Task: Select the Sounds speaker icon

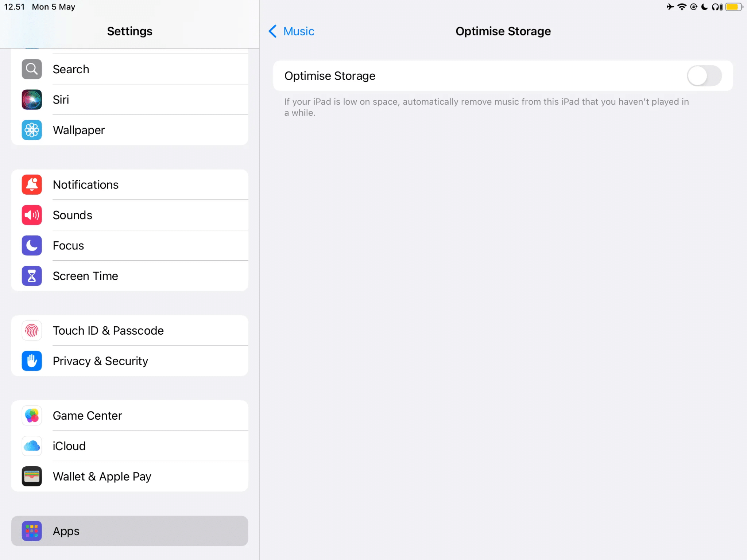Action: click(x=32, y=215)
